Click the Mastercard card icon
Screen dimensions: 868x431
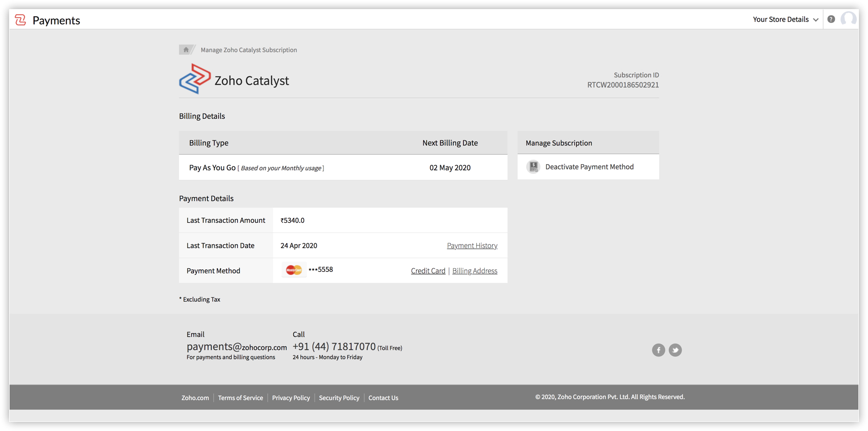coord(294,270)
